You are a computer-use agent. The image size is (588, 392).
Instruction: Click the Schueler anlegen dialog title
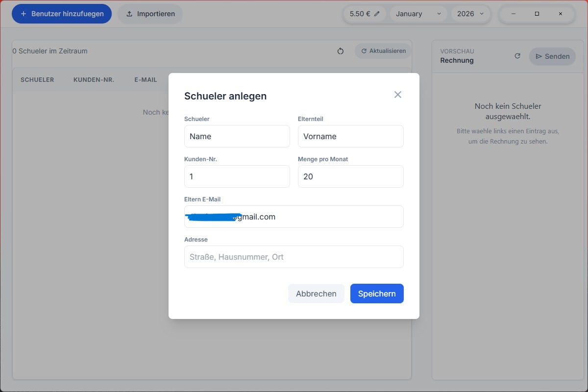click(x=225, y=96)
